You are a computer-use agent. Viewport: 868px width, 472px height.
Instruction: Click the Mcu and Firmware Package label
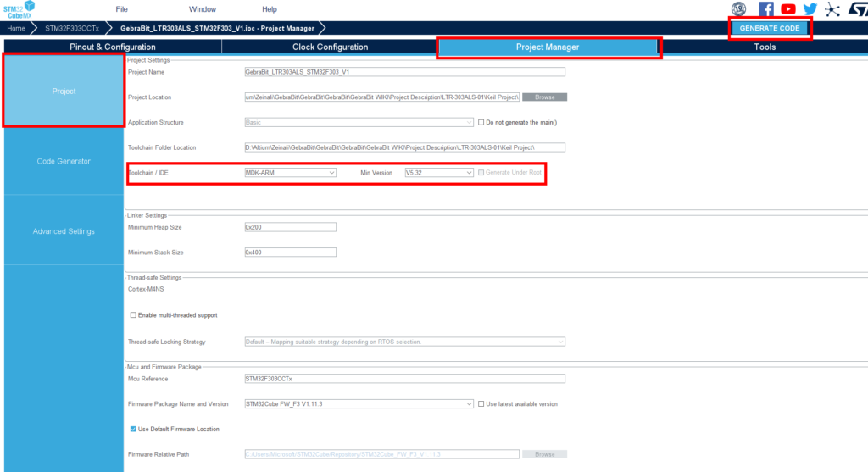coord(164,367)
